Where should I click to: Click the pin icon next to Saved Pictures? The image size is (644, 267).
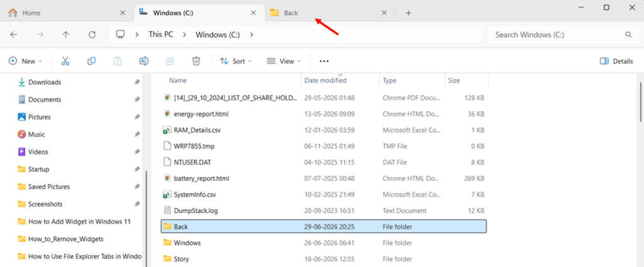point(136,187)
